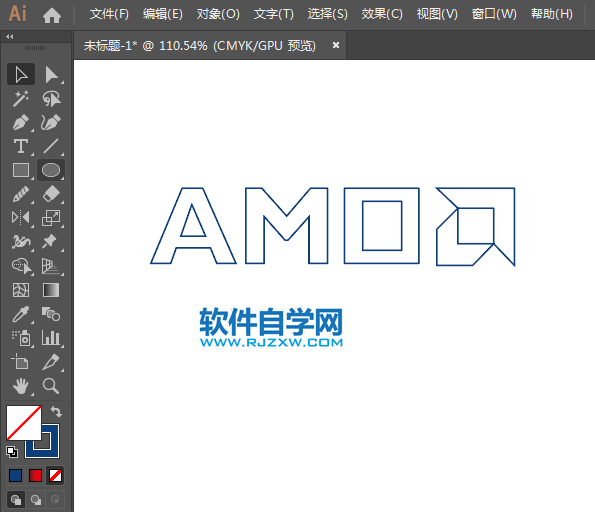This screenshot has width=595, height=512.
Task: Select the Ellipse tool
Action: [x=51, y=170]
